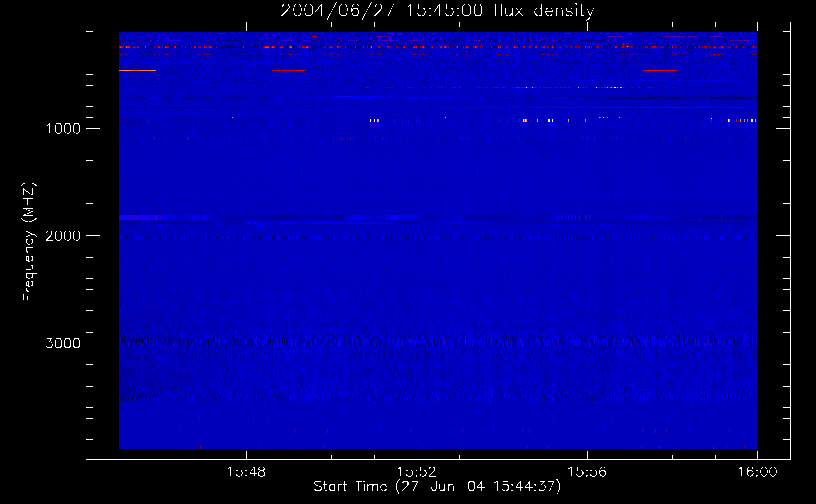The height and width of the screenshot is (504, 816).
Task: Click the "Frequency (MHZ)" axis label
Action: coord(29,242)
